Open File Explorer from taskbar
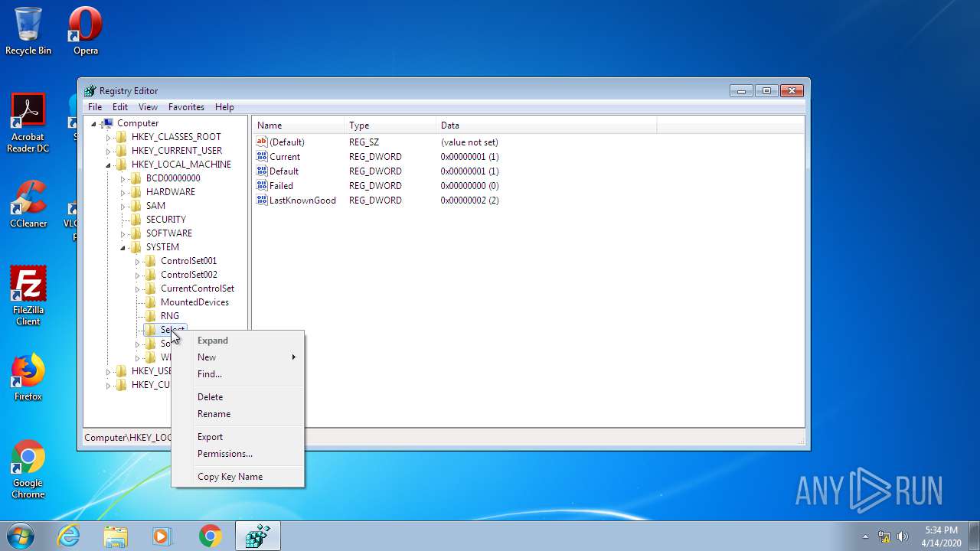Image resolution: width=980 pixels, height=551 pixels. (x=116, y=536)
